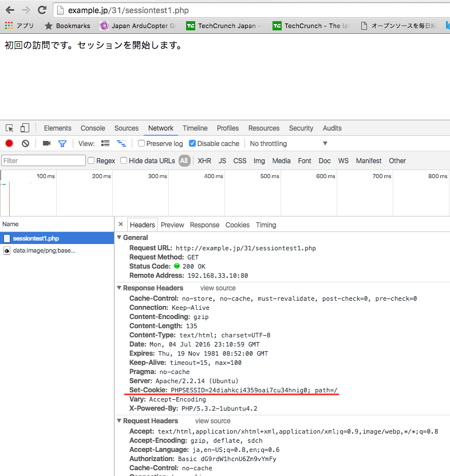Screen dimensions: 450x476
Task: Open the Timeline tab
Action: tap(195, 128)
